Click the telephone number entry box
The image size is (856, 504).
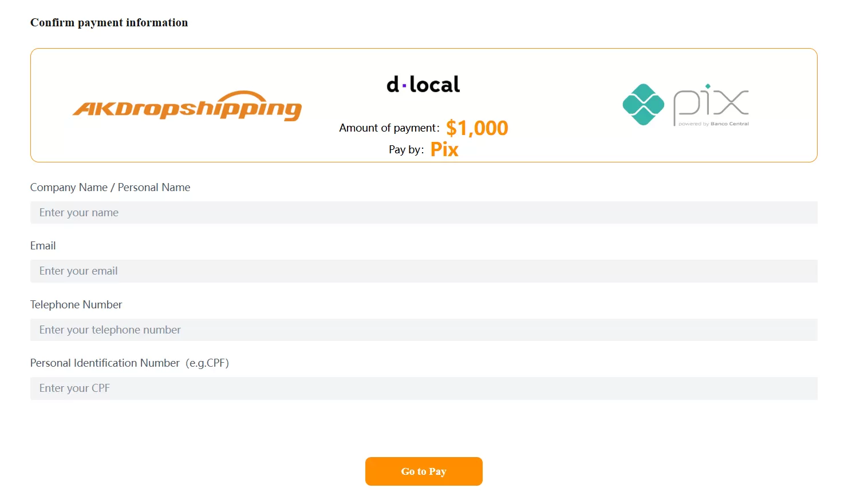(424, 330)
